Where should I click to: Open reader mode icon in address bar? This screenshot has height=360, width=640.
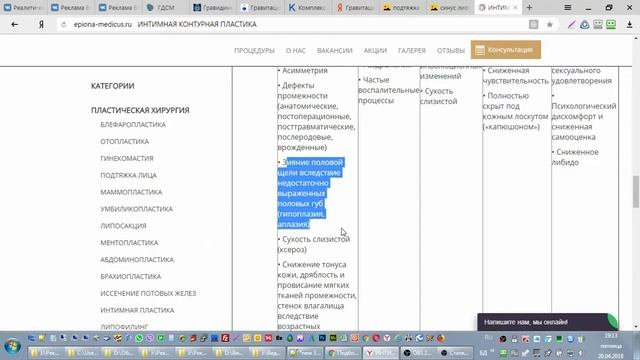(x=533, y=24)
